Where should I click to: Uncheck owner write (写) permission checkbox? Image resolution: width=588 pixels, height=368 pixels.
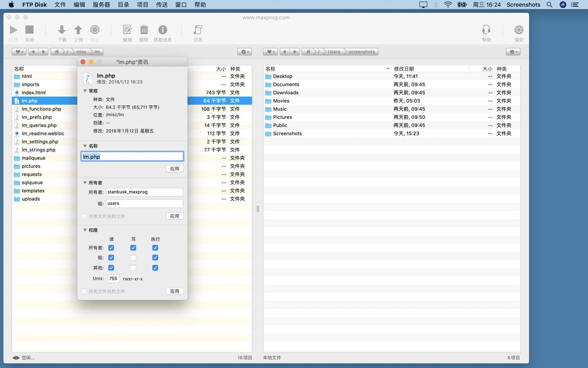coord(133,248)
